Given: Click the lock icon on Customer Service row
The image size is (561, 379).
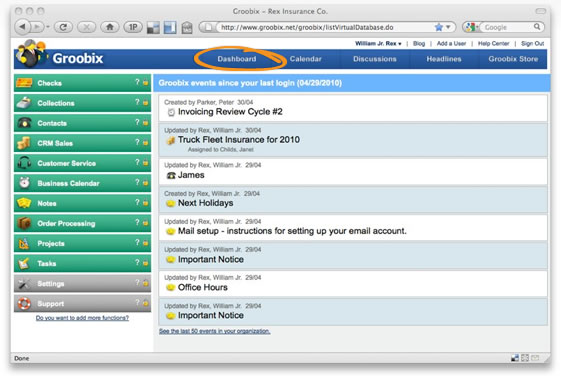Looking at the screenshot, I should 145,162.
